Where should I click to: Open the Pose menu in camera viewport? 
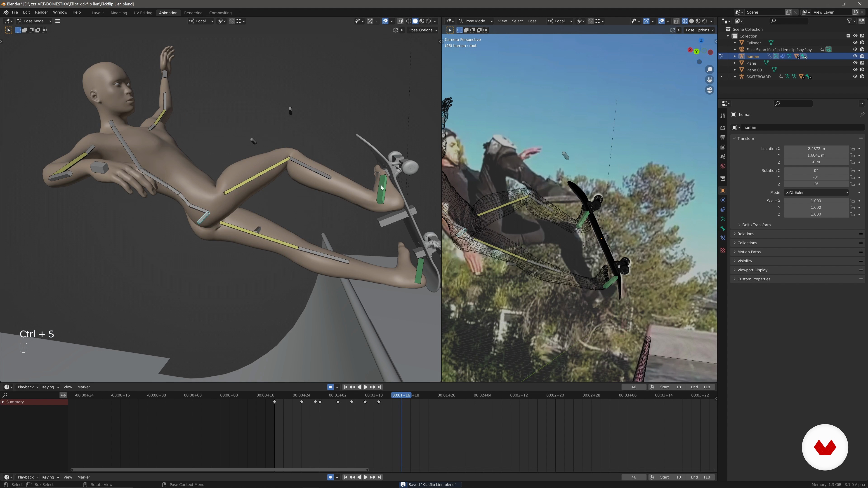click(532, 21)
